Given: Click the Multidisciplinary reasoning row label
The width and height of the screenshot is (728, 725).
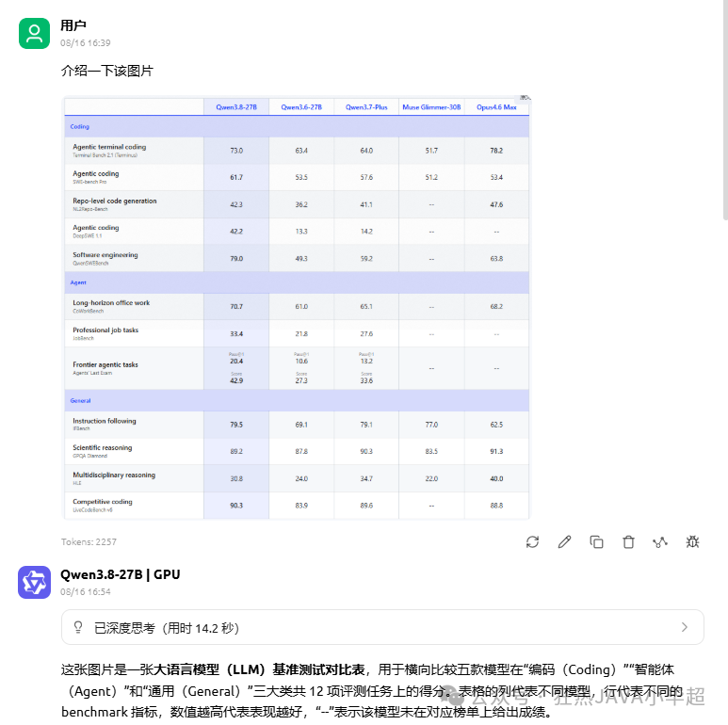Looking at the screenshot, I should [114, 475].
